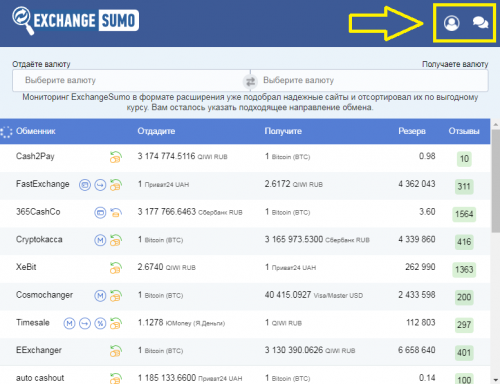
Task: Select the '3 130 390.0626 QIWI RUB' amount
Action: click(310, 350)
